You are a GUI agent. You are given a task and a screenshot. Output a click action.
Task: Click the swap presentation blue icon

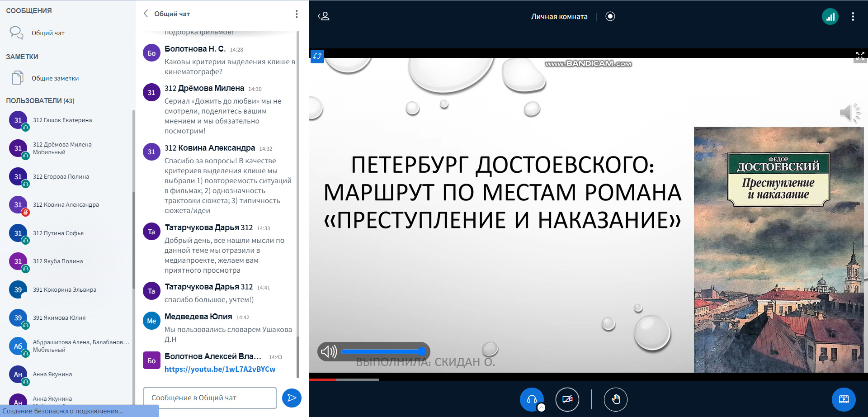317,56
